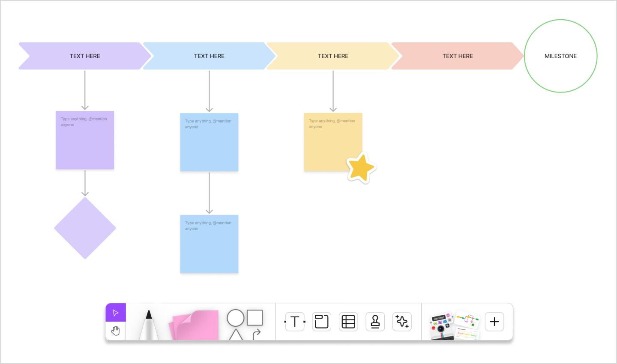Image resolution: width=617 pixels, height=364 pixels.
Task: Open the Table tool
Action: (348, 322)
